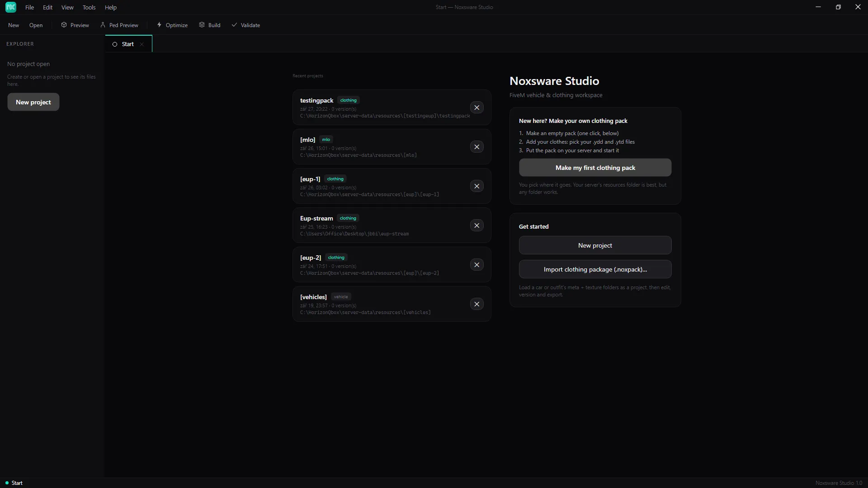Open the Help menu
This screenshot has width=868, height=488.
point(111,7)
